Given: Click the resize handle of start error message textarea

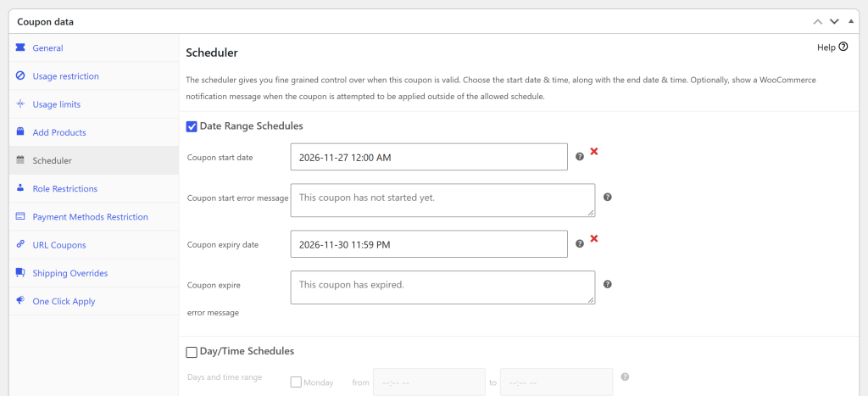Looking at the screenshot, I should point(592,213).
